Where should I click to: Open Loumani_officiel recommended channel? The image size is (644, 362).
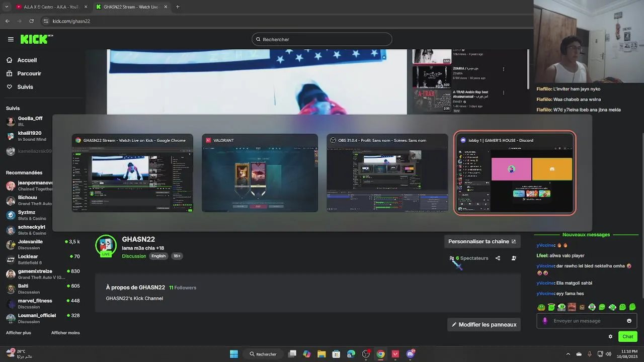(x=43, y=318)
